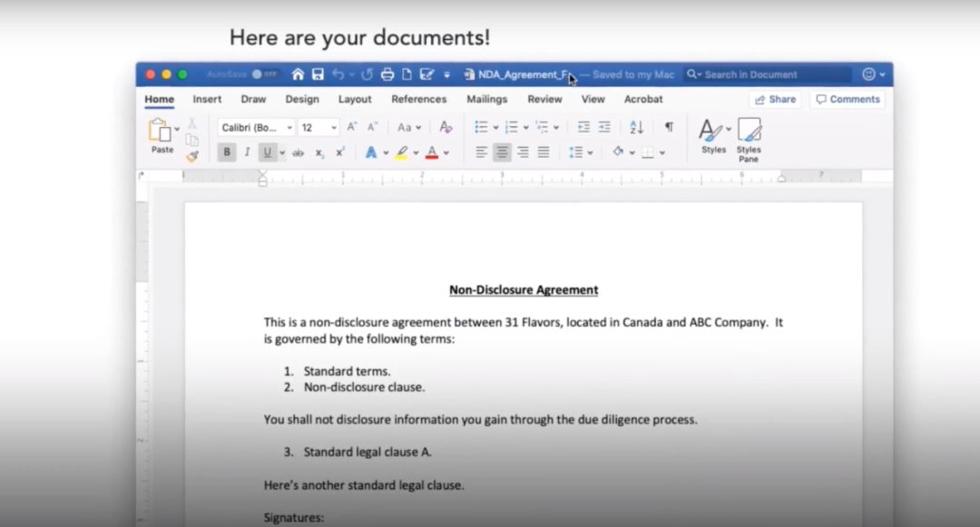Click the Copy icon

point(191,140)
